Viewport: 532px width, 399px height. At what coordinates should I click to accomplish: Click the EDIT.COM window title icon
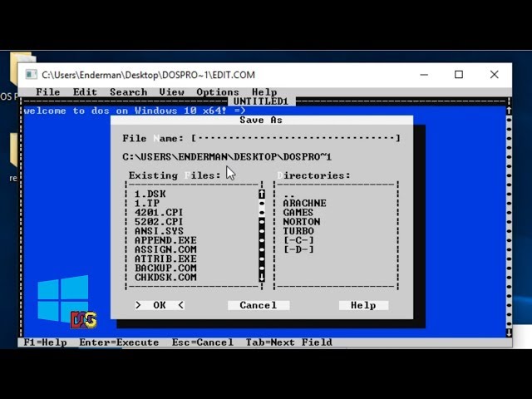[x=32, y=75]
